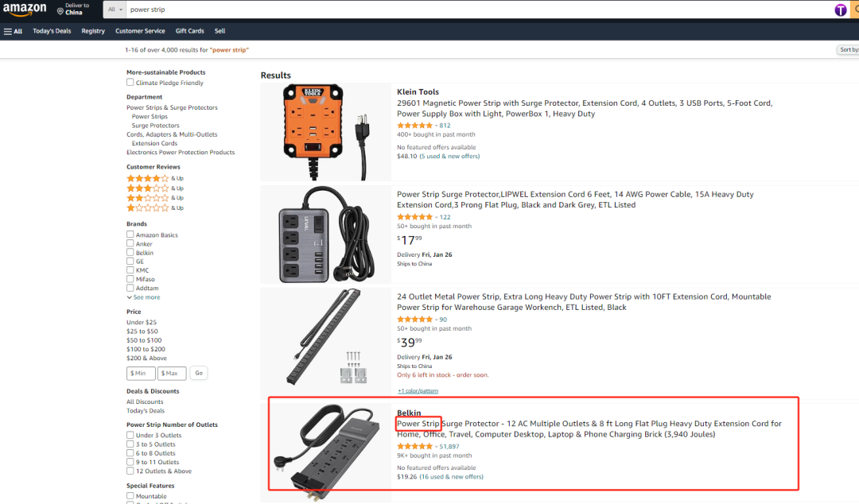Open the All search category dropdown
Screen dimensions: 859x504
click(x=115, y=10)
